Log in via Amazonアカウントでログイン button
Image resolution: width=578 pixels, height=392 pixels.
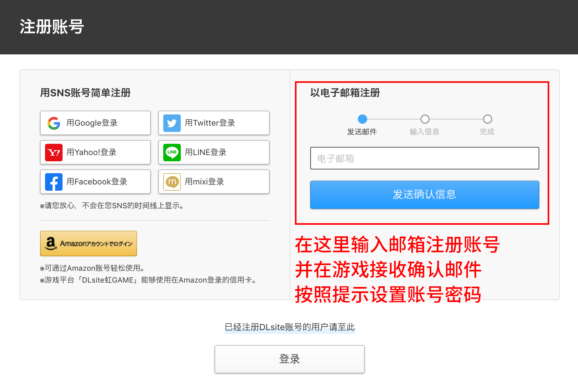[89, 244]
